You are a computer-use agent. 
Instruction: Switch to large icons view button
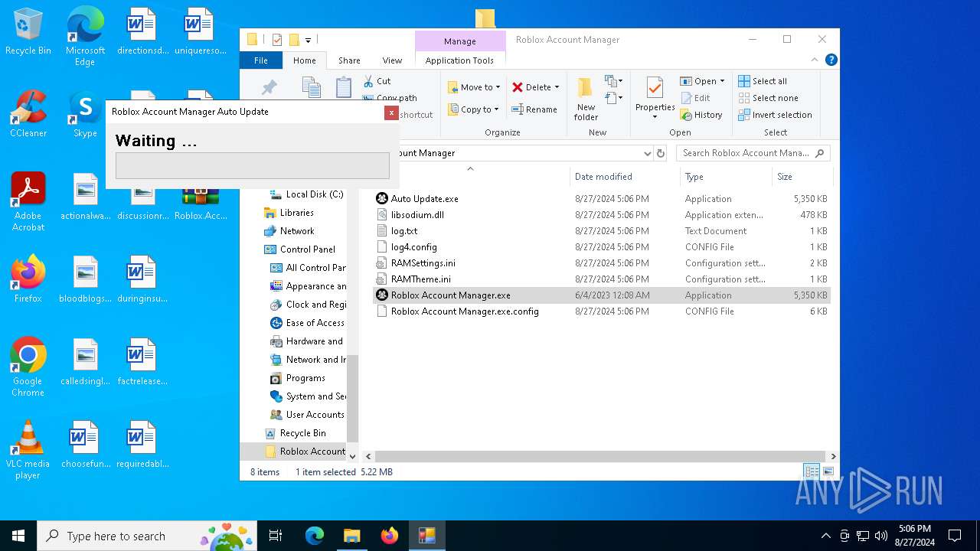point(828,471)
